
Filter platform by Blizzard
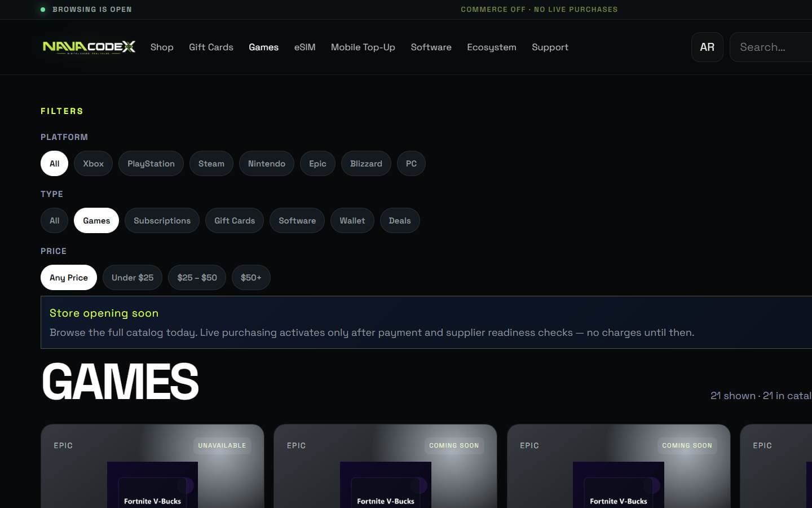[366, 164]
